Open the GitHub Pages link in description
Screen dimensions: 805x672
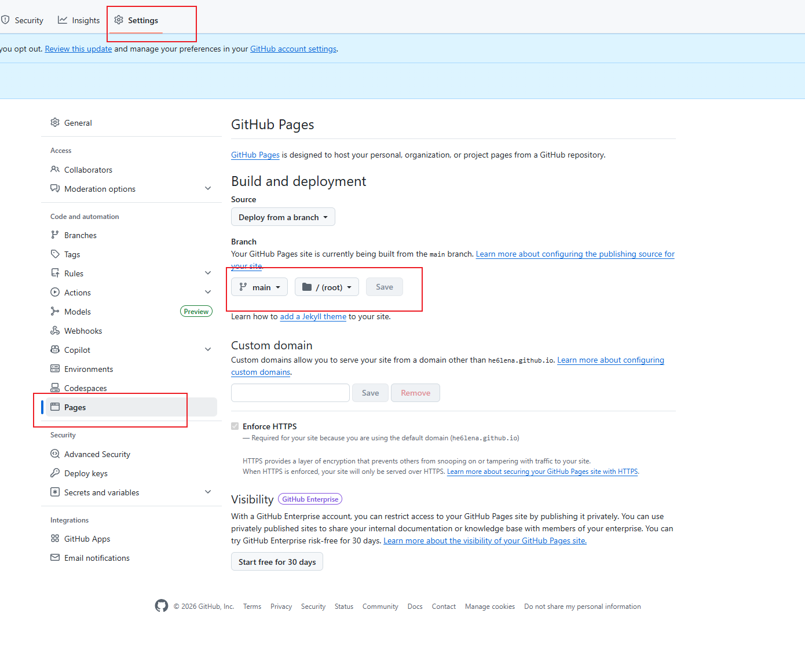[x=255, y=155]
